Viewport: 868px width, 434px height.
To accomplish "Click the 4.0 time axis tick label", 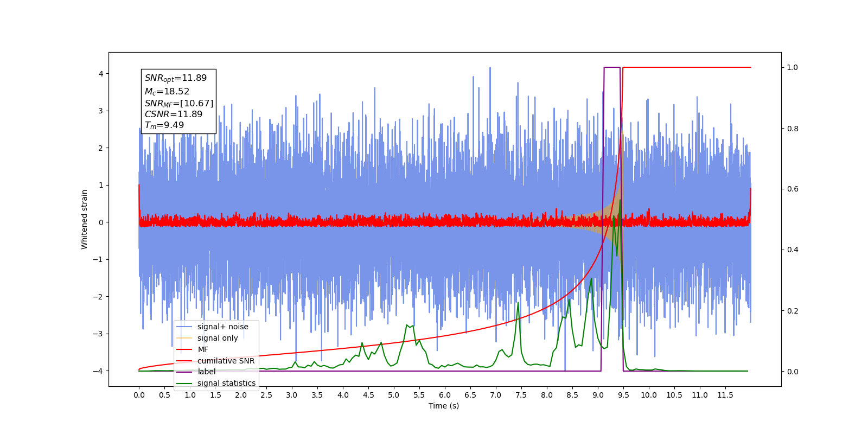I will coord(343,395).
